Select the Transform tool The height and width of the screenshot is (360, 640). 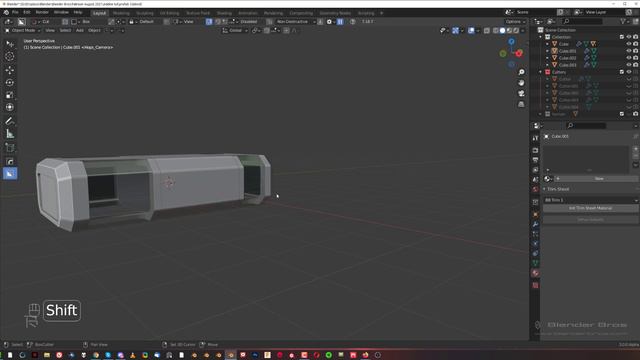pos(10,107)
